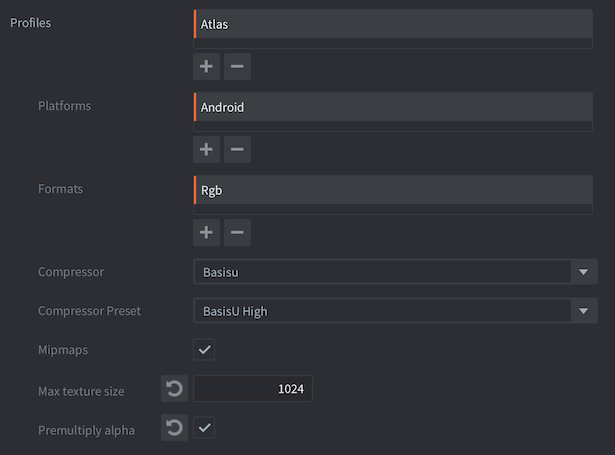Reset Max texture size to default
615x455 pixels.
click(174, 389)
